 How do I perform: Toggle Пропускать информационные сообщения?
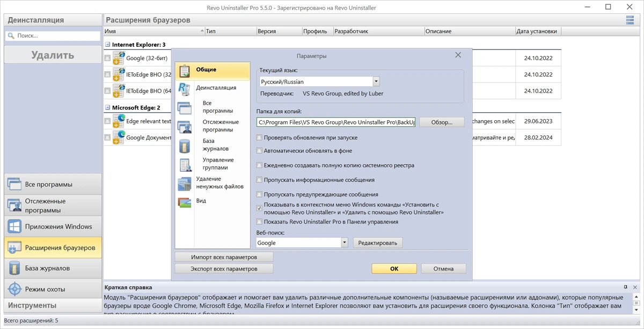[259, 180]
